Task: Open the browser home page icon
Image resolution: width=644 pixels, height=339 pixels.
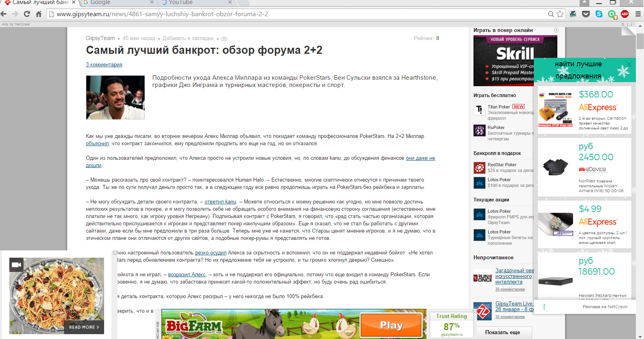Action: 39,14
